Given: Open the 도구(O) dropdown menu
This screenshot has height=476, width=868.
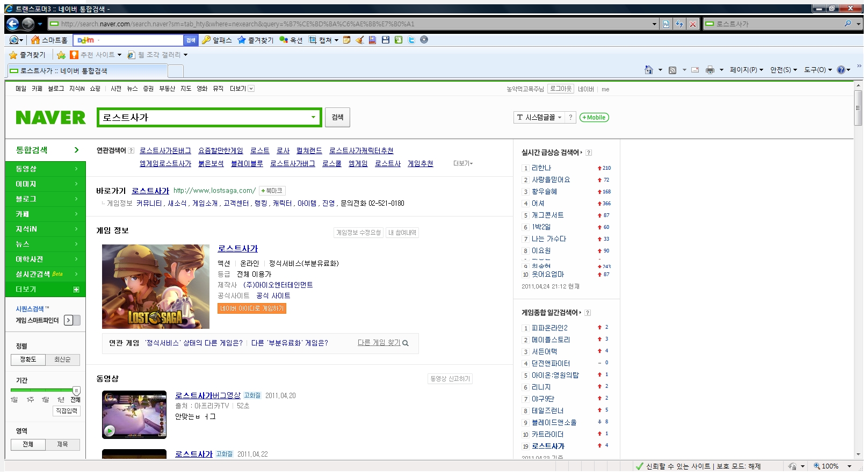Looking at the screenshot, I should [818, 70].
